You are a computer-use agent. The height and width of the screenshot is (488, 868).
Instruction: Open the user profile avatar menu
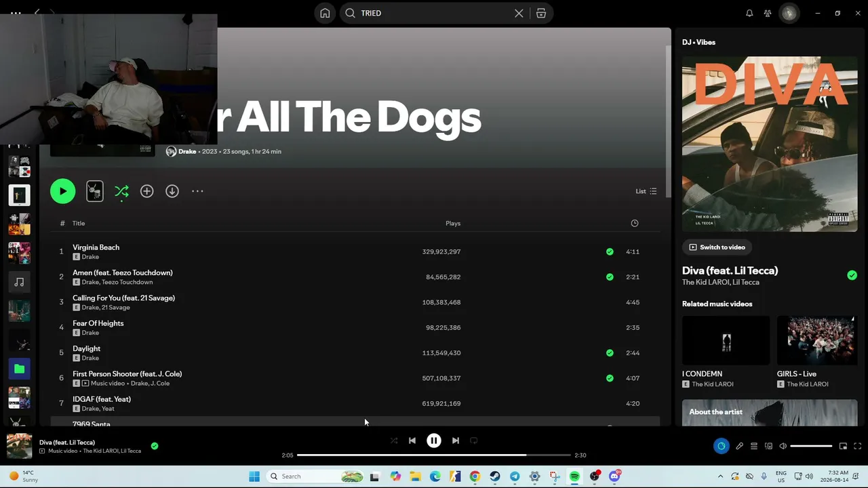789,13
